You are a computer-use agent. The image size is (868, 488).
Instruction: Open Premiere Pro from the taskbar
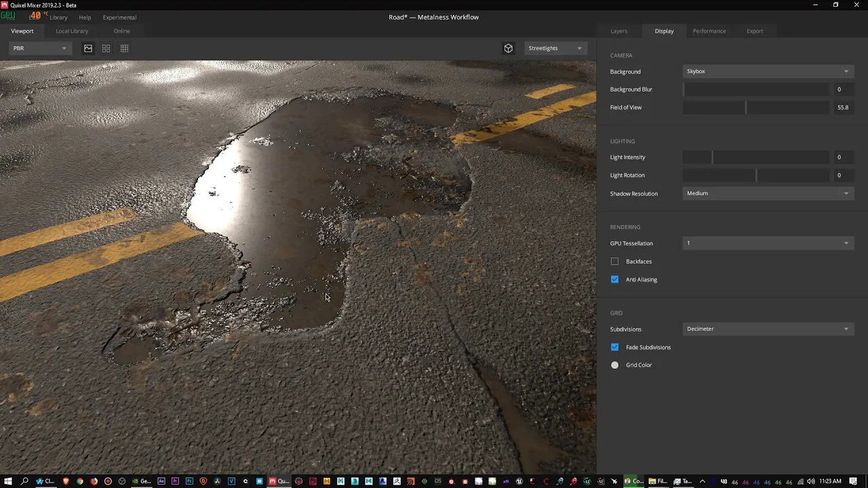(x=175, y=481)
